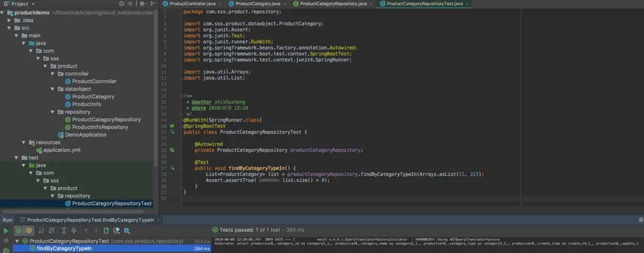Select ProductController class in project tree
Image resolution: width=644 pixels, height=253 pixels.
click(94, 82)
